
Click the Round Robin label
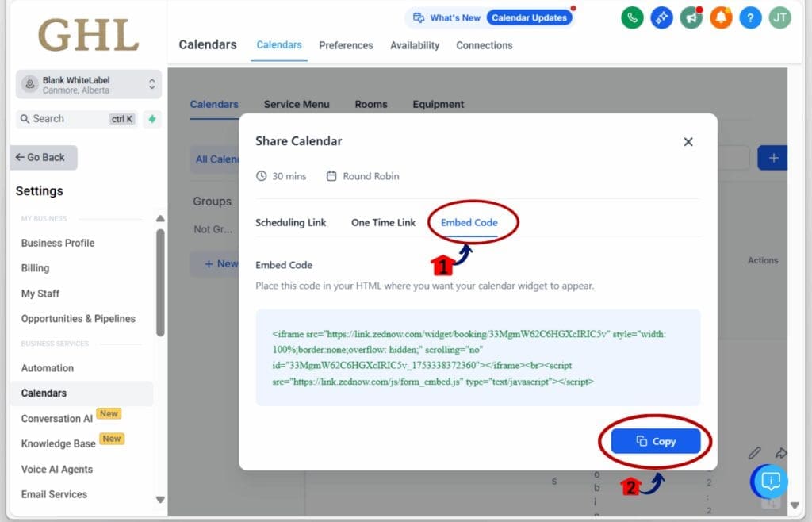tap(363, 177)
